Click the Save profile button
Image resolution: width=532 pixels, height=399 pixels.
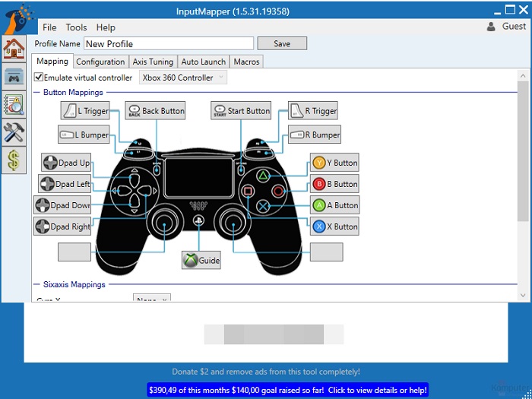[282, 43]
